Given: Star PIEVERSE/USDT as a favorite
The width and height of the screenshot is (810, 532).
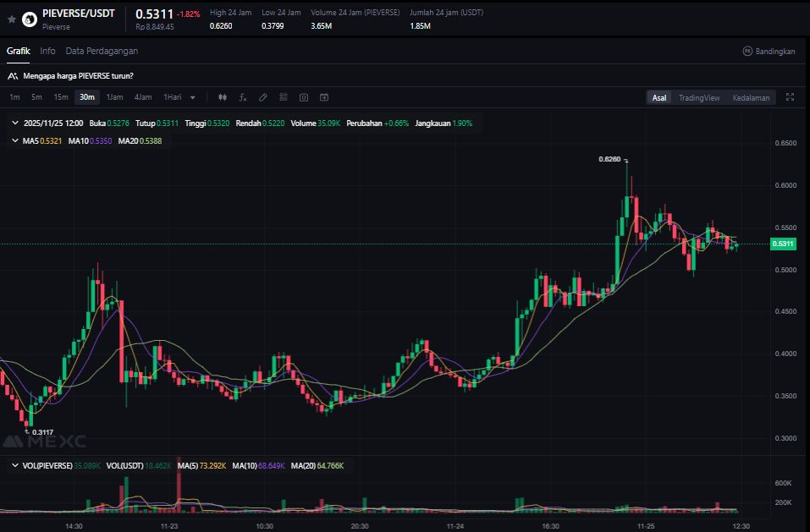Looking at the screenshot, I should 12,18.
